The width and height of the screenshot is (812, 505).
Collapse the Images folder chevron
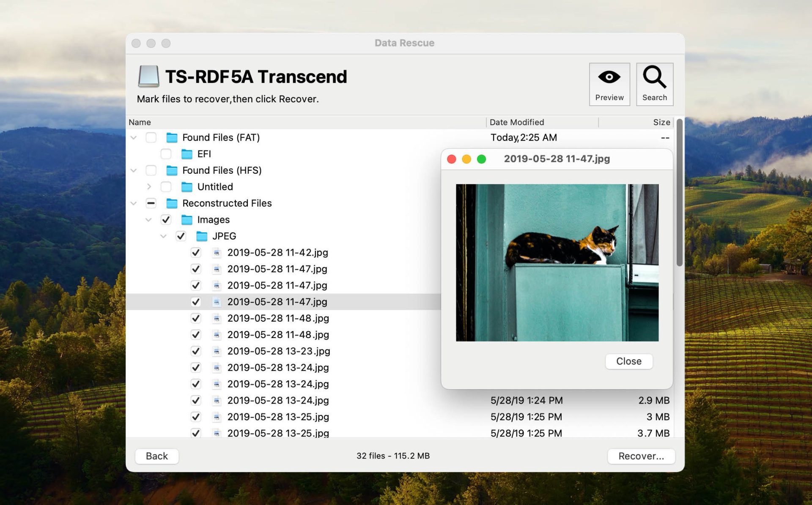[149, 220]
